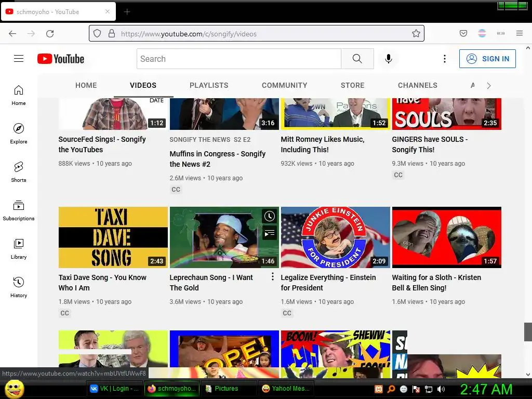Open the PLAYLISTS tab
This screenshot has height=399, width=532.
click(209, 85)
